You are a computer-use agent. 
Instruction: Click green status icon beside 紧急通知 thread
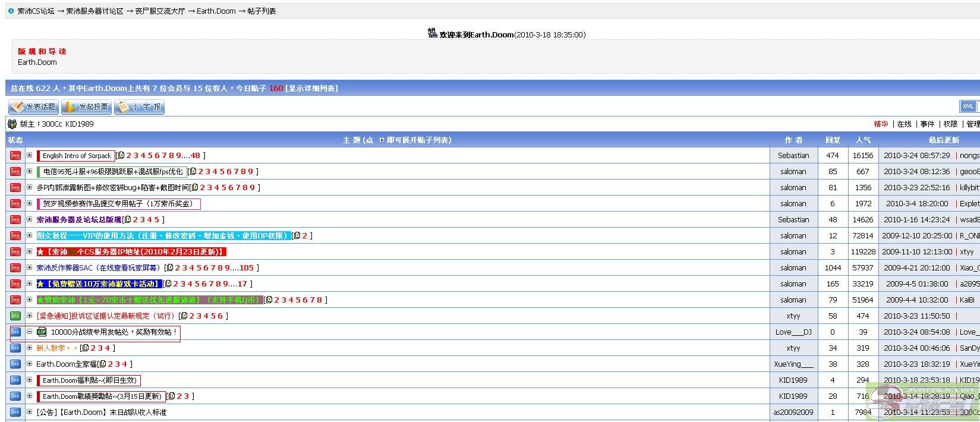(15, 316)
